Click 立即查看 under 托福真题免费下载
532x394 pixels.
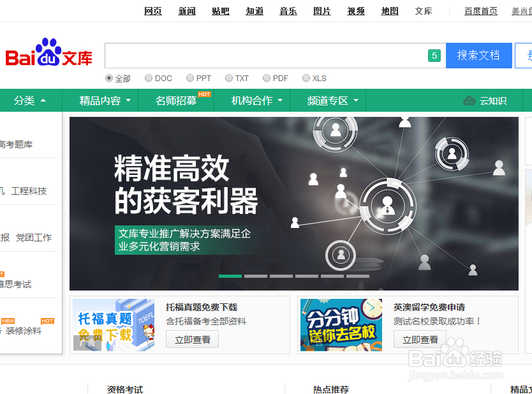click(193, 339)
